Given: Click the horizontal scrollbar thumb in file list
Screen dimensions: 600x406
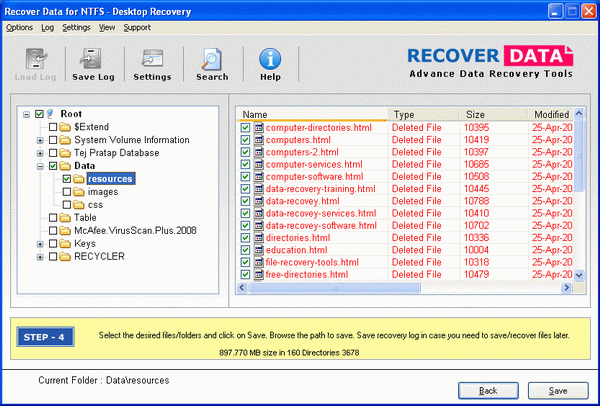Looking at the screenshot, I should tap(334, 287).
